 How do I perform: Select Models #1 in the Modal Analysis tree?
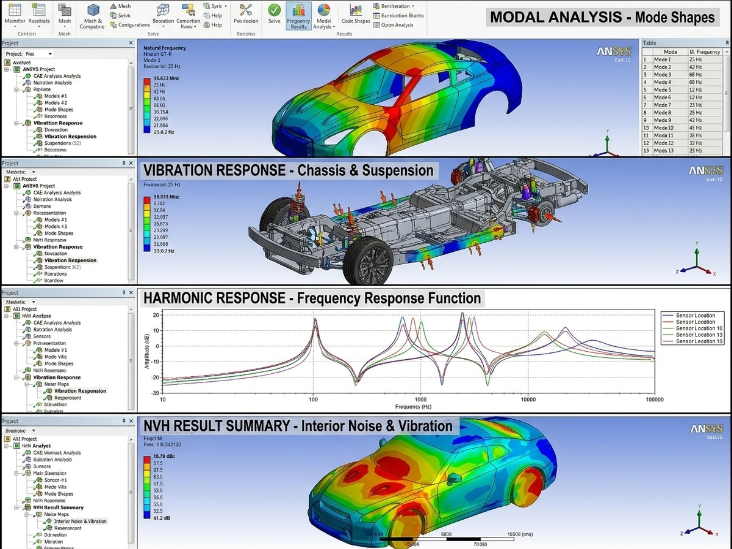pos(56,96)
